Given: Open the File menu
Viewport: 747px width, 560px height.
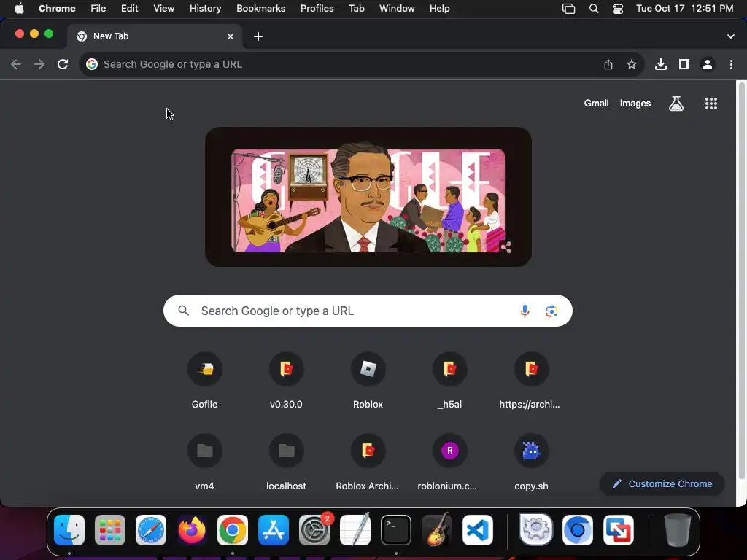Looking at the screenshot, I should 98,9.
